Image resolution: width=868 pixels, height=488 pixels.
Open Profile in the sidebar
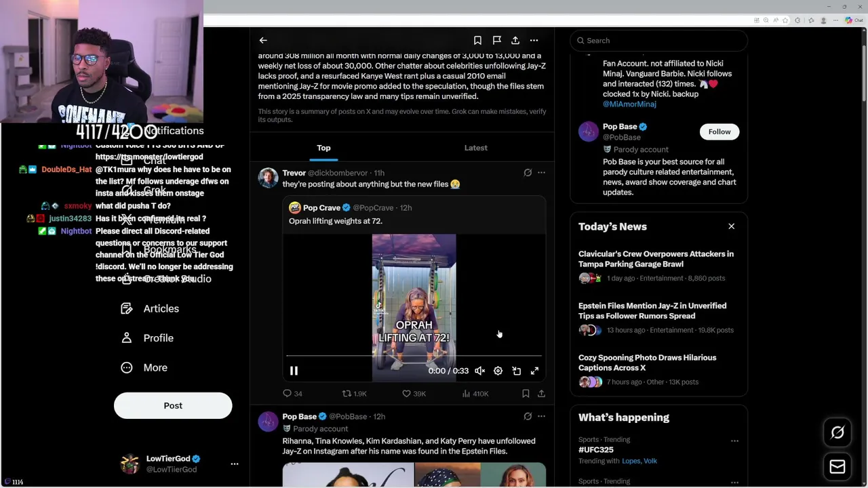tap(147, 338)
